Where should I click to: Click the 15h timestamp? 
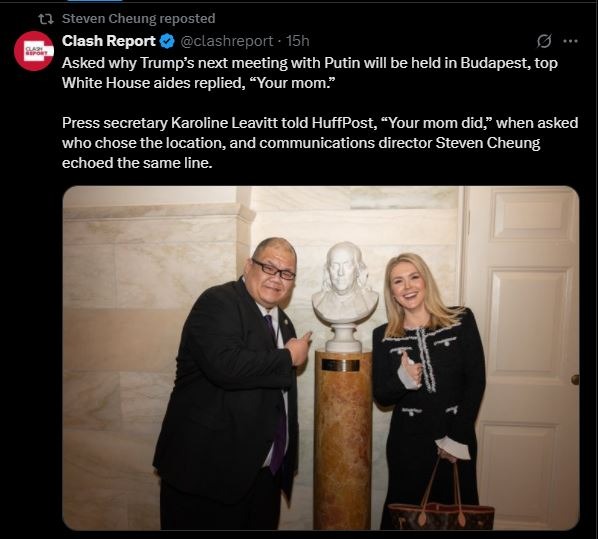click(x=297, y=41)
